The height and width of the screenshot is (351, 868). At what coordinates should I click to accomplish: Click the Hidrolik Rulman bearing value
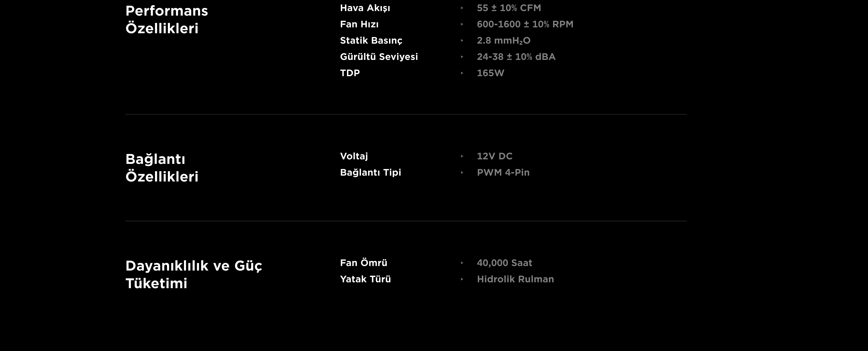[515, 279]
